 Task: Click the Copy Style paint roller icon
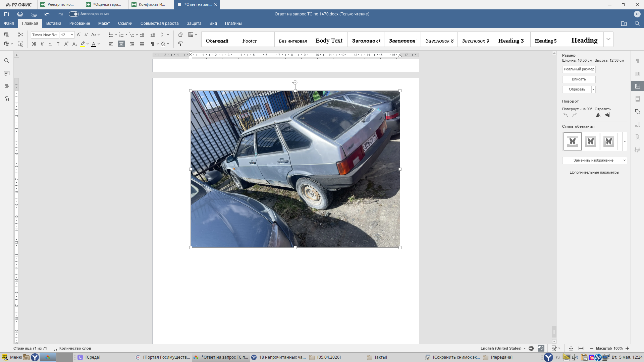pos(180,44)
